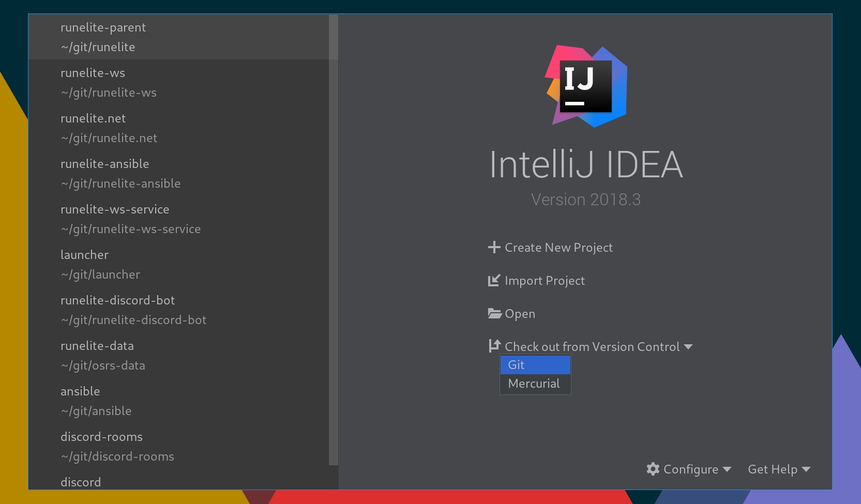Click the ~/git/discord-rooms path
The width and height of the screenshot is (861, 504).
pos(117,456)
